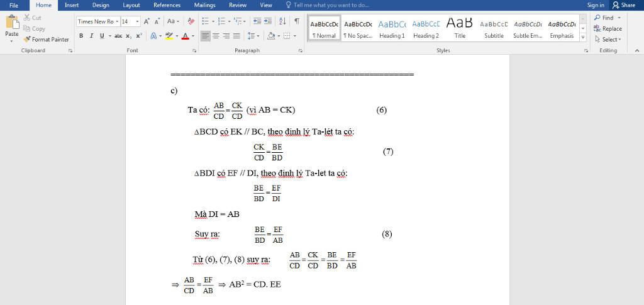This screenshot has width=644, height=305.
Task: Apply text effects glowing A icon
Action: 153,36
